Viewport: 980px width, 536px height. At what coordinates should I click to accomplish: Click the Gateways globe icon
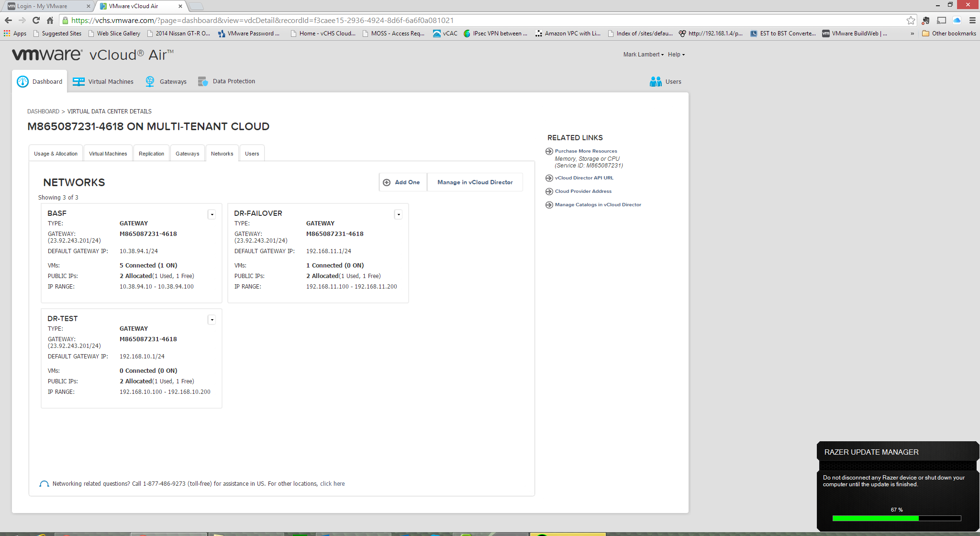(150, 81)
